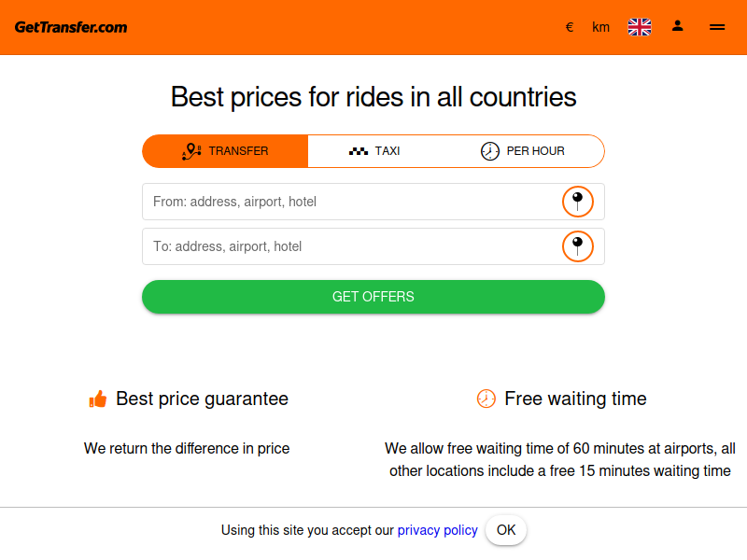The width and height of the screenshot is (747, 560).
Task: Switch to the TAXI tab
Action: [x=374, y=151]
